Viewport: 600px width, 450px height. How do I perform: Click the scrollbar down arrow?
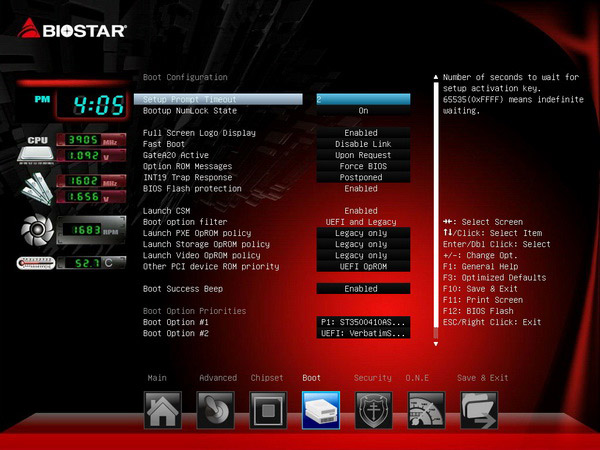435,343
